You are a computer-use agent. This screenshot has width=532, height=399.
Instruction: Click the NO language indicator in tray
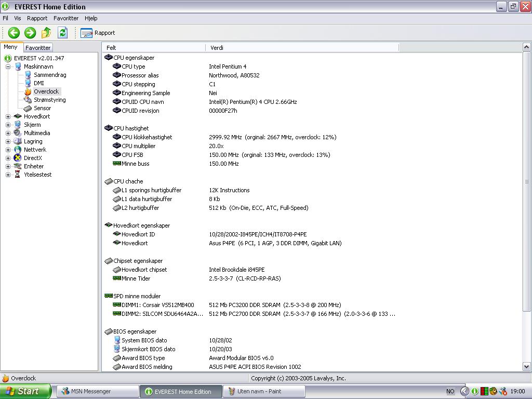pos(450,392)
